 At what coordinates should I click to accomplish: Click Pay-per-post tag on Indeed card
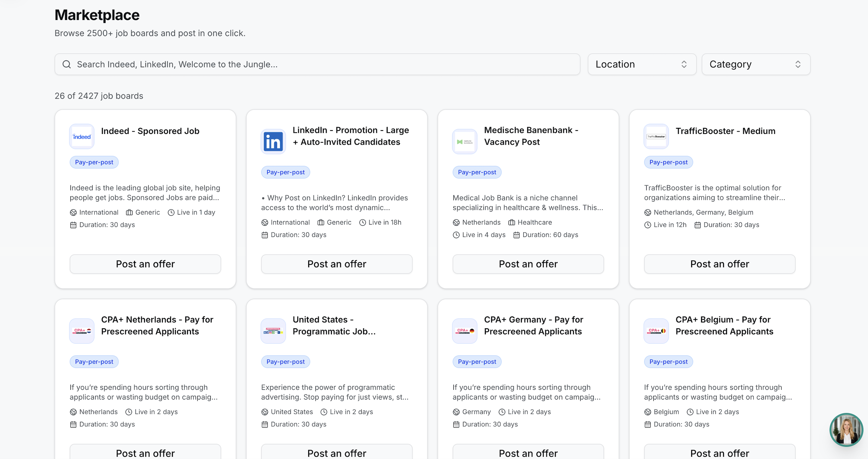click(x=94, y=162)
